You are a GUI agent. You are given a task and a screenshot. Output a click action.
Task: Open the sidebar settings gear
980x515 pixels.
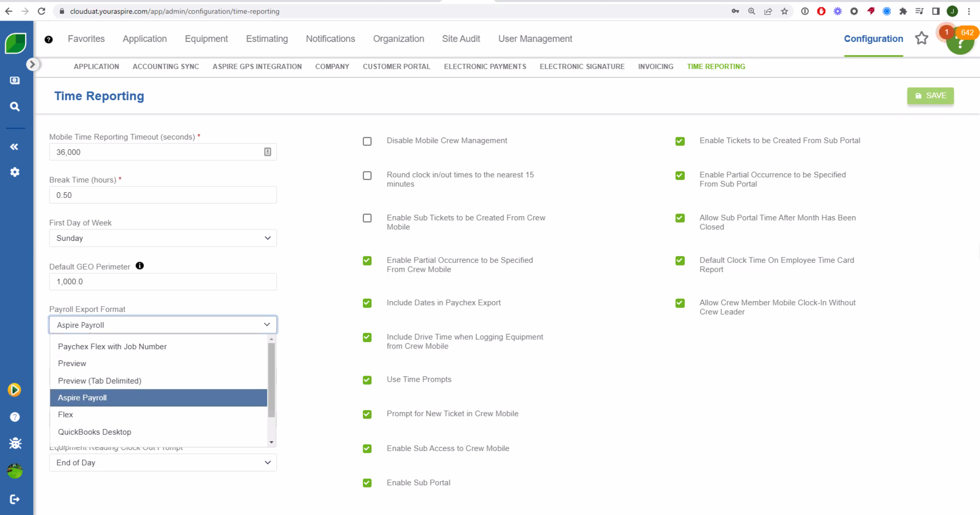point(15,172)
